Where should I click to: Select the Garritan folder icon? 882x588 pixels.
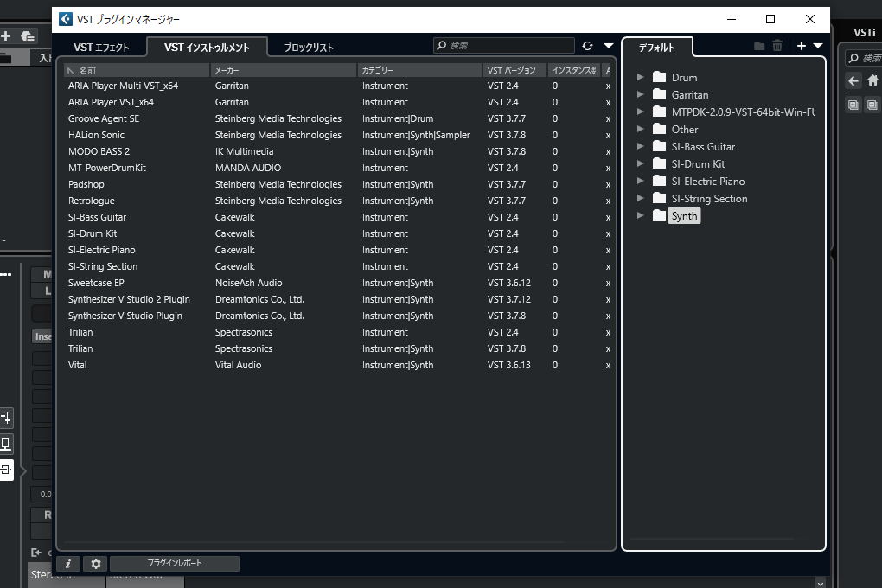659,94
